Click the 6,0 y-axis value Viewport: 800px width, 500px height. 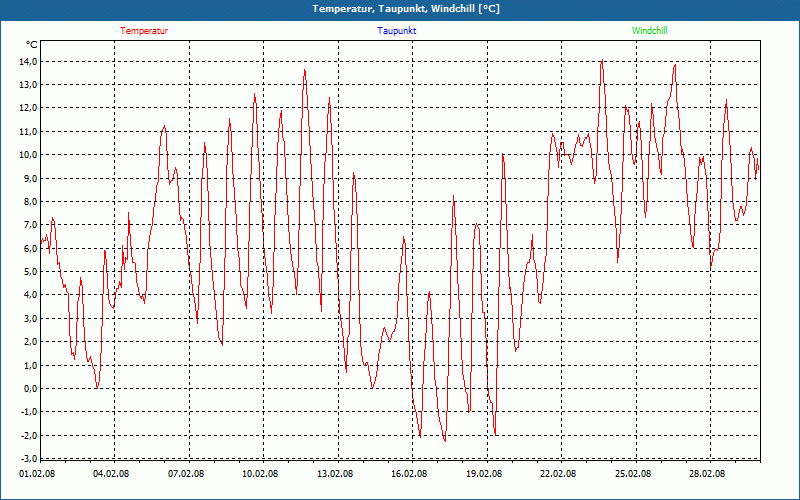coord(30,248)
